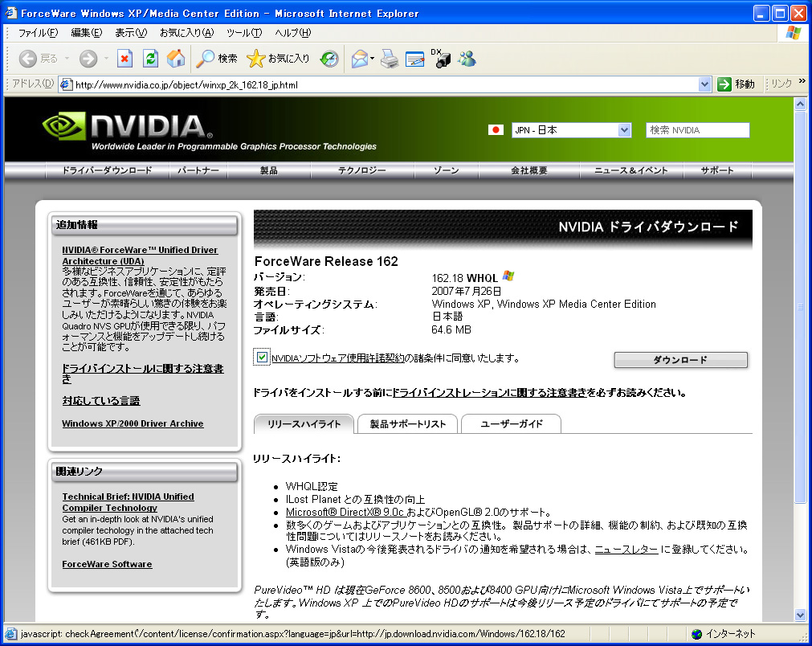This screenshot has height=646, width=812.
Task: Go to the Home page icon
Action: tap(176, 59)
